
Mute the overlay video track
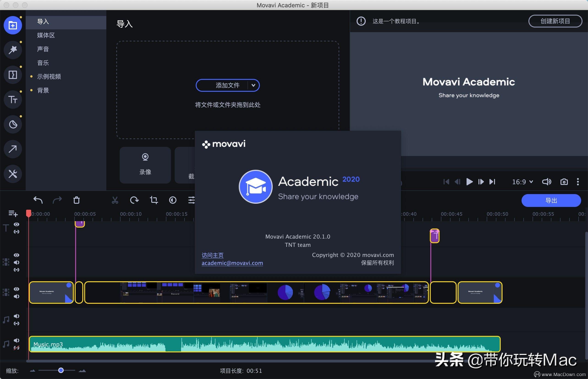[16, 263]
